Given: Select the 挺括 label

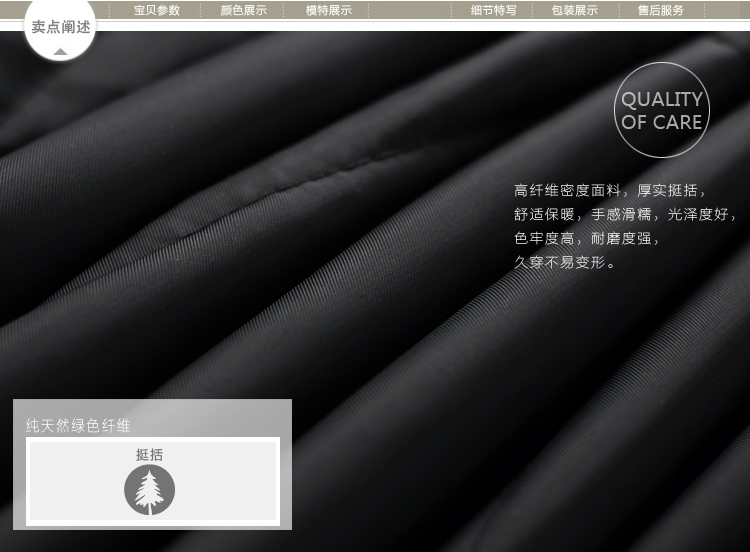Looking at the screenshot, I should (150, 454).
